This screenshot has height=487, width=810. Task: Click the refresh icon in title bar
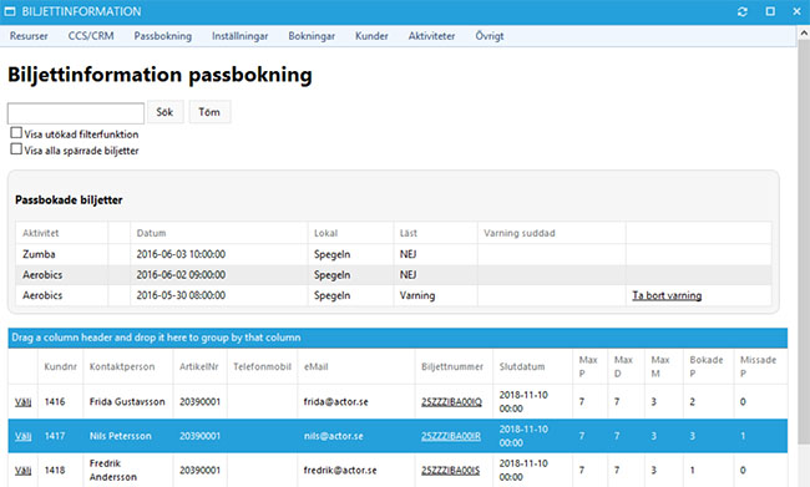(x=742, y=11)
